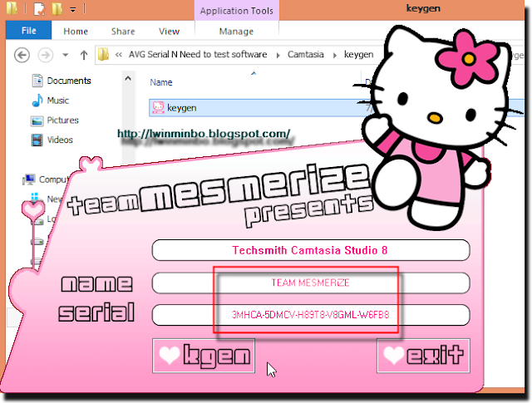The height and width of the screenshot is (403, 532).
Task: Select Computer in navigation pane
Action: coord(53,179)
